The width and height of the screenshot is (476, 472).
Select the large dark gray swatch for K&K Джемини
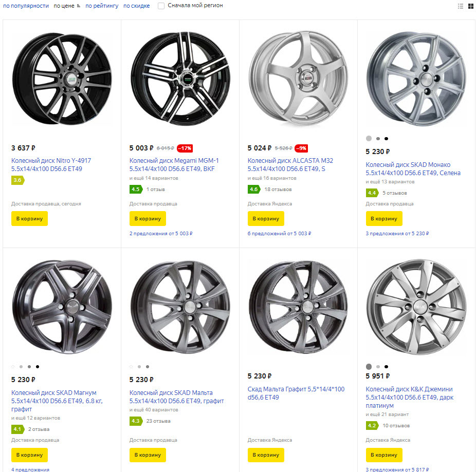(x=369, y=367)
